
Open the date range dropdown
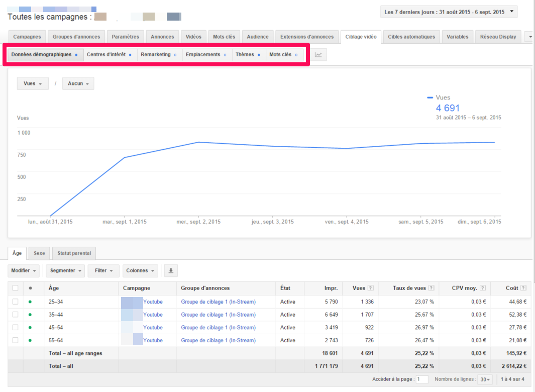[449, 12]
